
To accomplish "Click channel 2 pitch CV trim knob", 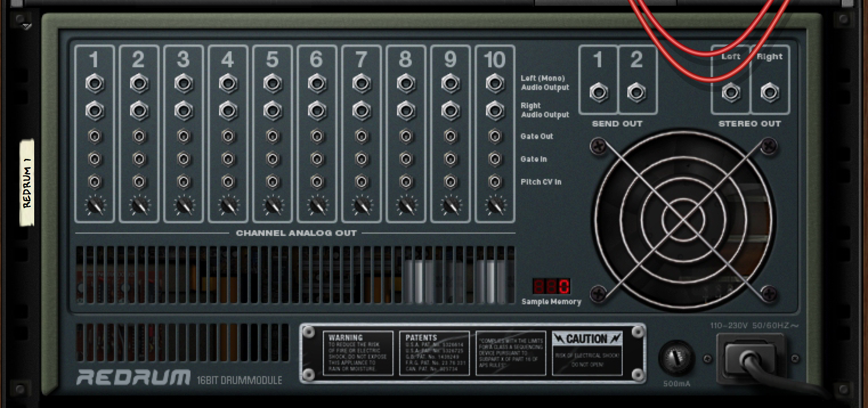I will [x=139, y=205].
